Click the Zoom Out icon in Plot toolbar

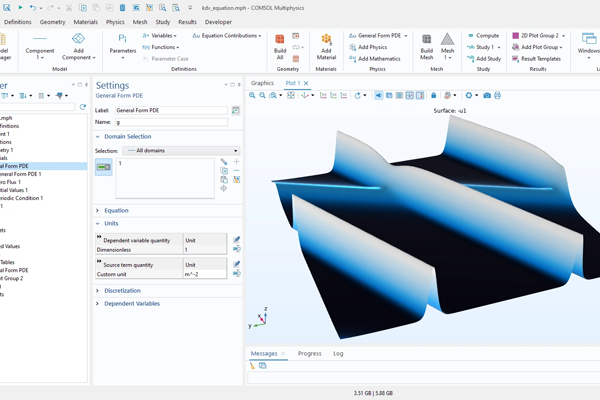pos(262,95)
